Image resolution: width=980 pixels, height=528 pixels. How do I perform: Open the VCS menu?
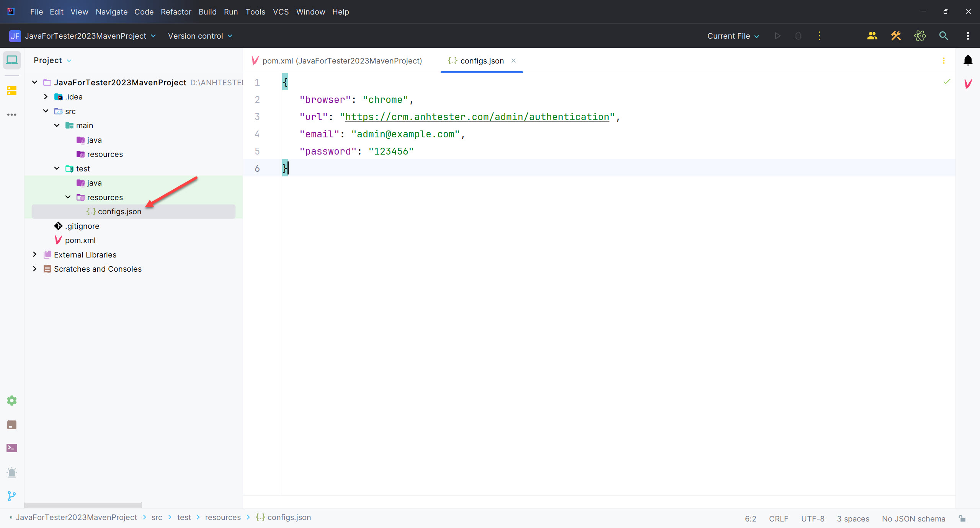[281, 12]
